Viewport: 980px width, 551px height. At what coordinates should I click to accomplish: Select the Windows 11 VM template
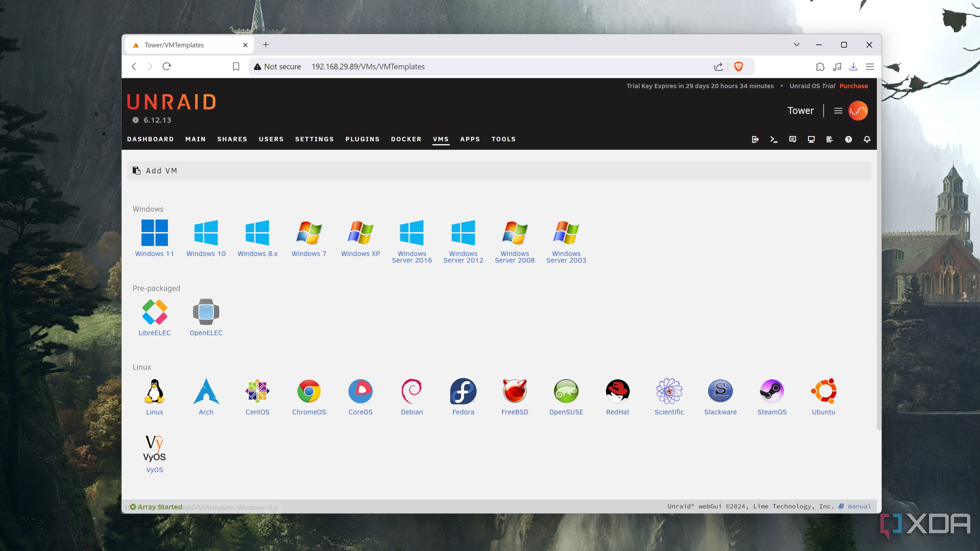click(154, 233)
